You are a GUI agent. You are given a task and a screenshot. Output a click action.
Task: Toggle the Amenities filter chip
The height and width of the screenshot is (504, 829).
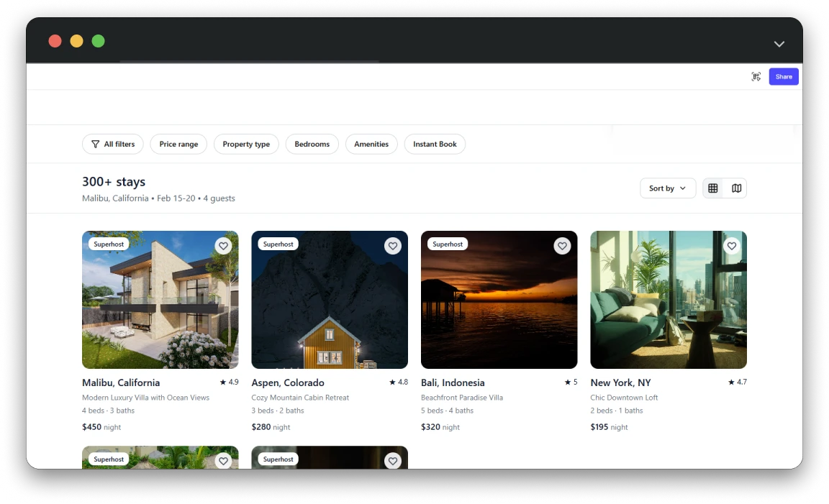pyautogui.click(x=371, y=144)
